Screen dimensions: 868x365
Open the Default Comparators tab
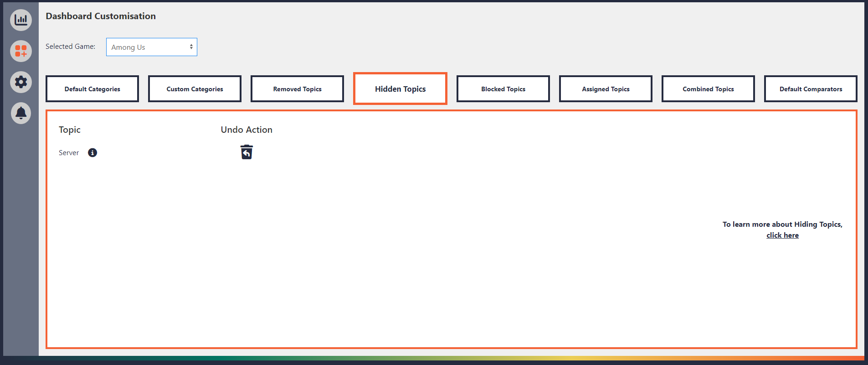811,89
